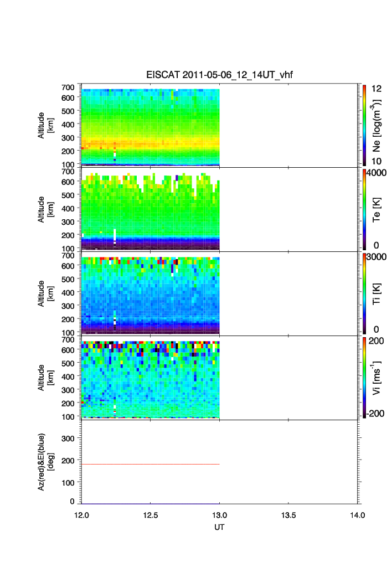Image resolution: width=392 pixels, height=588 pixels.
Task: Click the Vi color bar scale
Action: [x=364, y=378]
